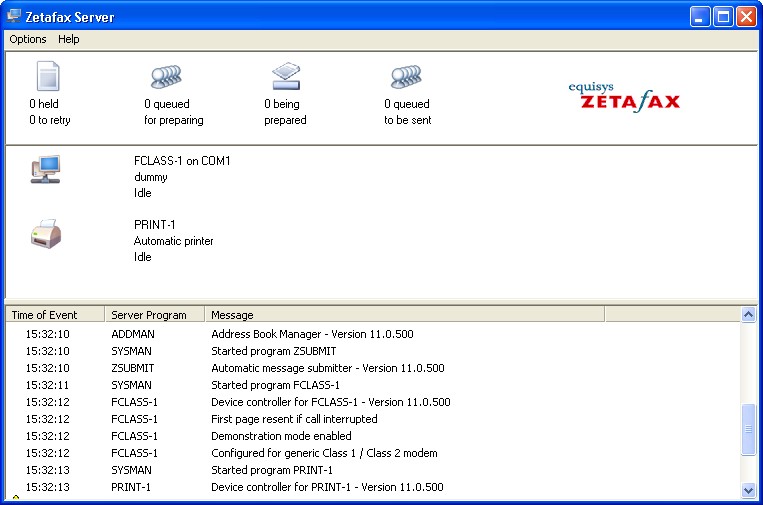Open the Help menu
This screenshot has height=505, width=763.
68,39
